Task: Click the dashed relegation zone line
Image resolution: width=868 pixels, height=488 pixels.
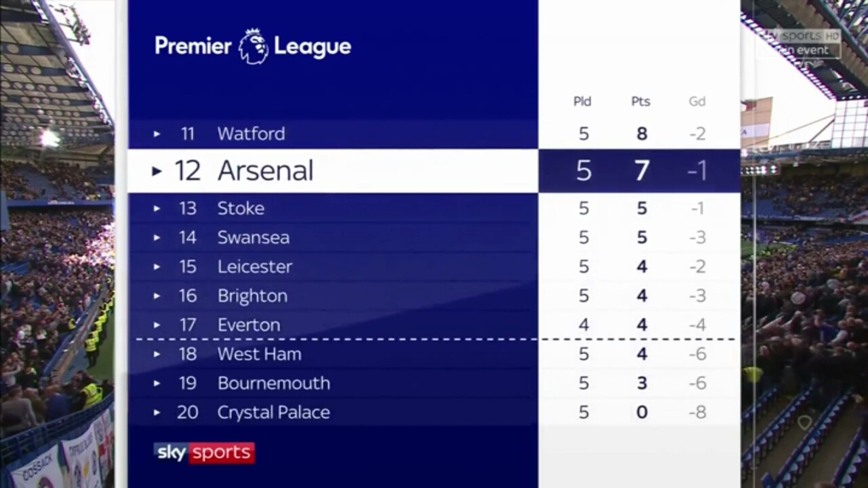Action: pyautogui.click(x=435, y=339)
